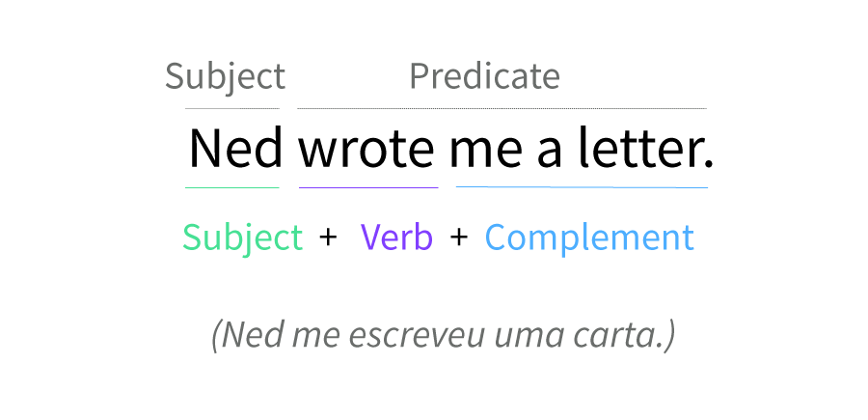Click the plus sign between Verb and Complement

[x=459, y=237]
